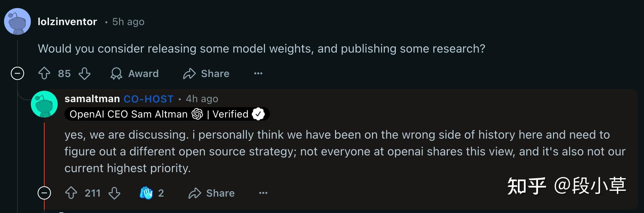
Task: Upvote lolzinventor's question
Action: point(44,73)
